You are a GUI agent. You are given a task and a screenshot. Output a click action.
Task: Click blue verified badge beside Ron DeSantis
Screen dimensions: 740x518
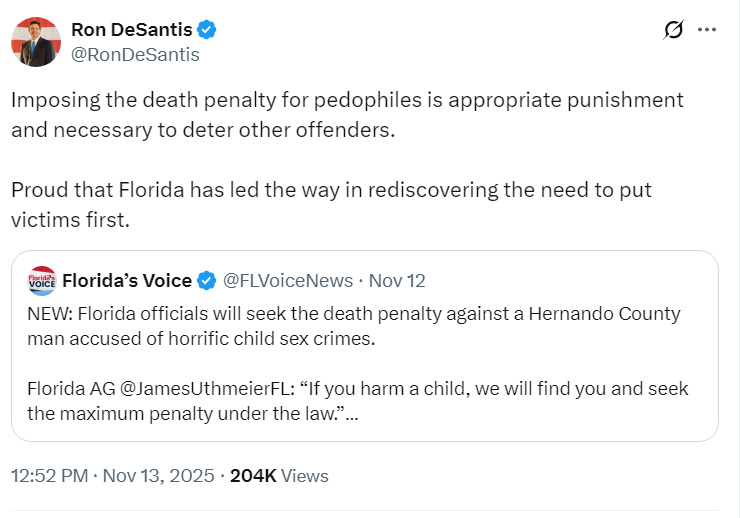[209, 30]
